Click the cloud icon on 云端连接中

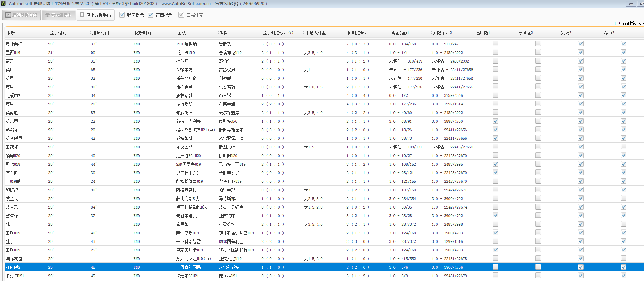point(47,15)
